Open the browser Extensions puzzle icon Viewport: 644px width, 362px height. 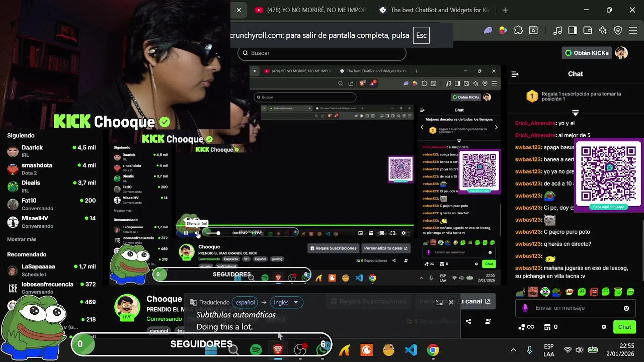518,31
